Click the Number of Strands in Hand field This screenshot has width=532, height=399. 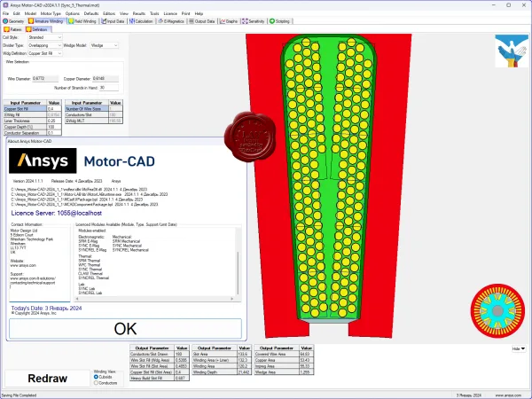[x=108, y=88]
